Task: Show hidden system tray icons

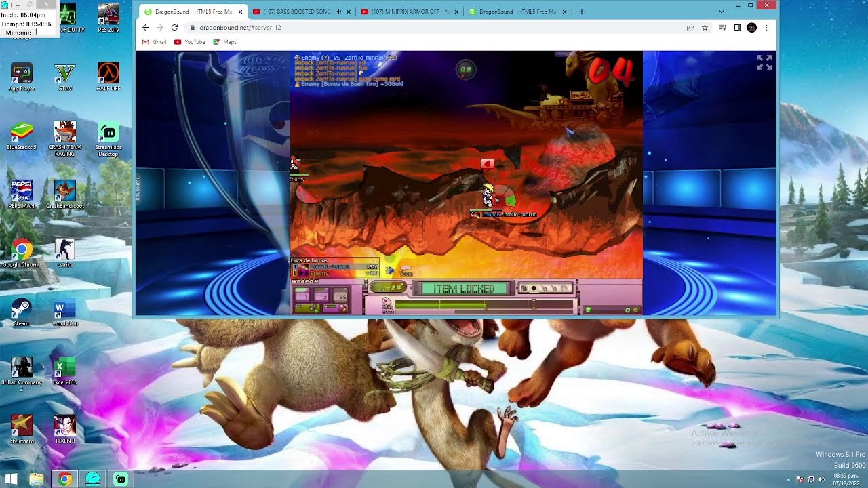Action: [x=788, y=479]
